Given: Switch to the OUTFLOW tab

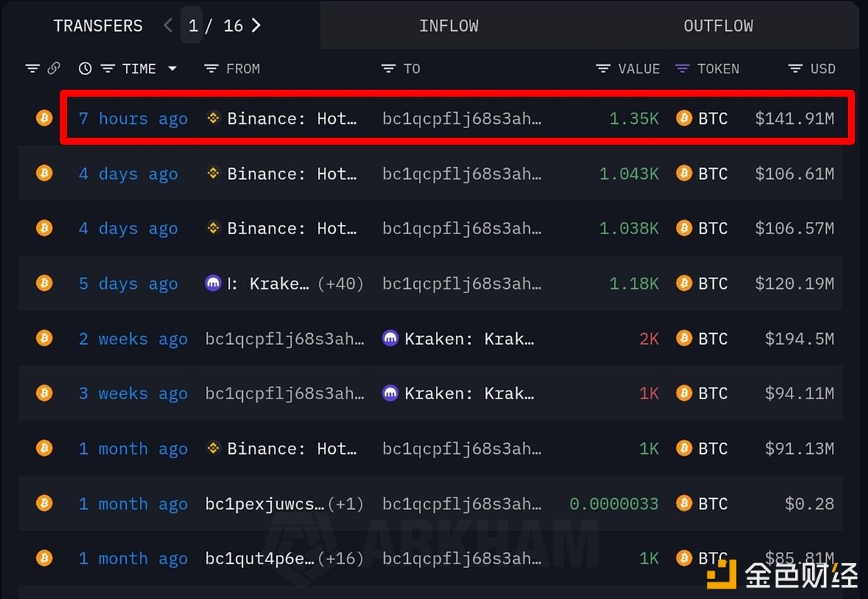Looking at the screenshot, I should (x=718, y=26).
